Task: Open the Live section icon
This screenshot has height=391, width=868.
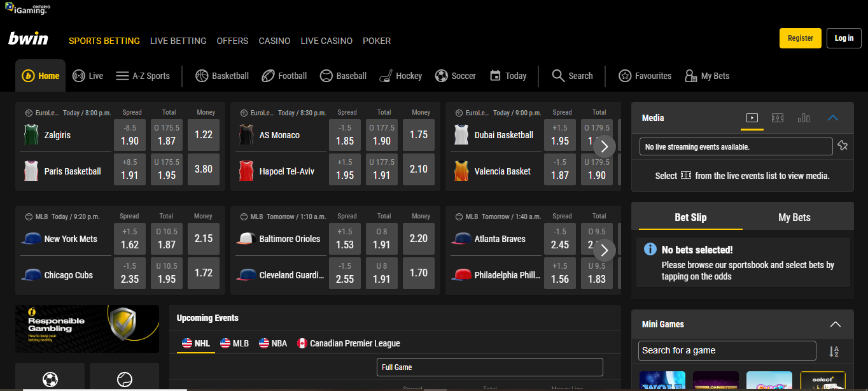Action: (x=79, y=76)
